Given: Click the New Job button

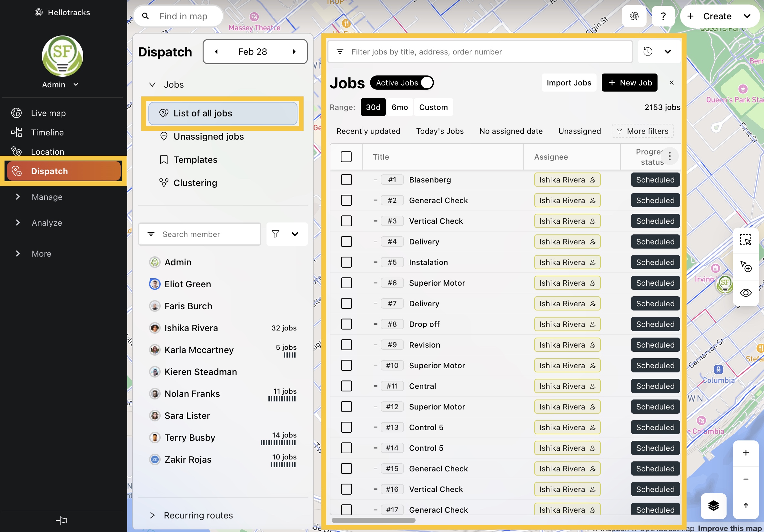Looking at the screenshot, I should coord(629,83).
